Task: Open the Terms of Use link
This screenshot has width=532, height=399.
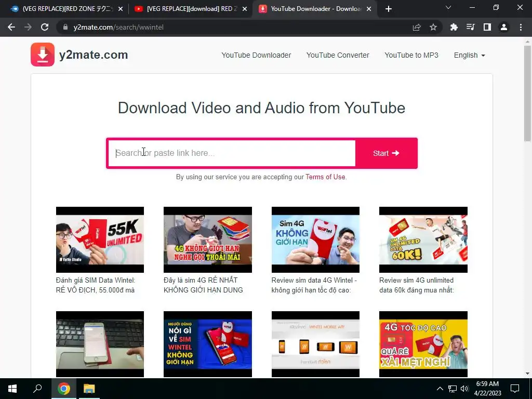Action: [325, 177]
